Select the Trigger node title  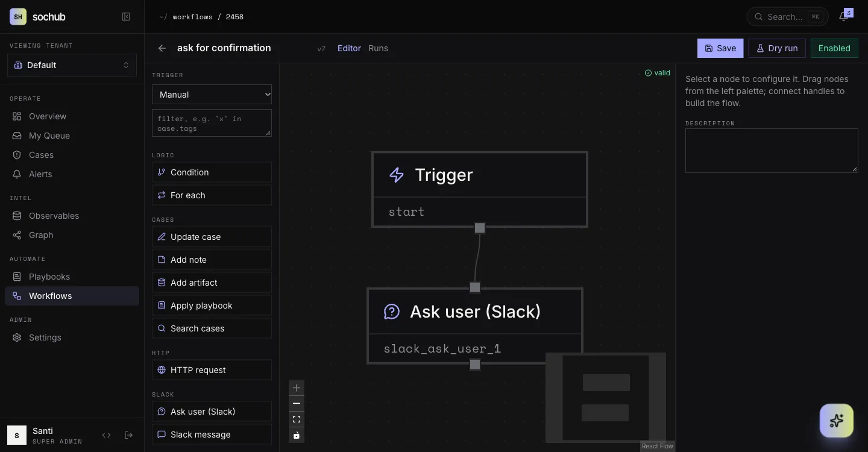[x=444, y=175]
